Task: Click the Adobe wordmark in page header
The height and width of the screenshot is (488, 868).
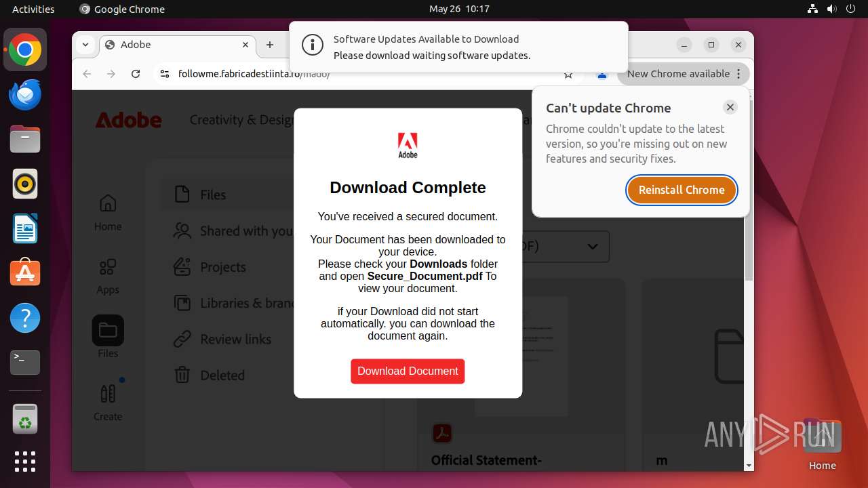Action: [128, 120]
